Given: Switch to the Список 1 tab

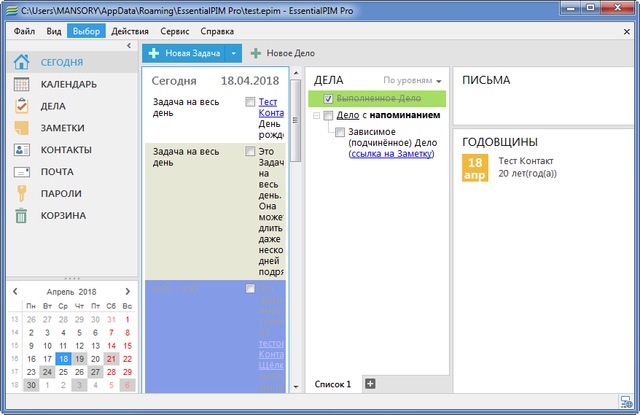Looking at the screenshot, I should click(x=333, y=384).
